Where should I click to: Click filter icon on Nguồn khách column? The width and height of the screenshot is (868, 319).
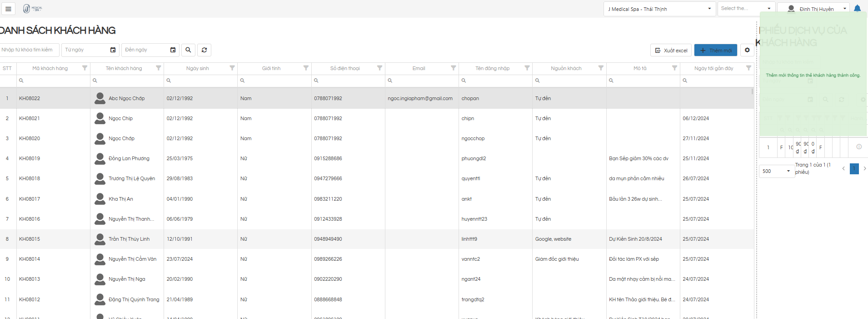coord(601,68)
